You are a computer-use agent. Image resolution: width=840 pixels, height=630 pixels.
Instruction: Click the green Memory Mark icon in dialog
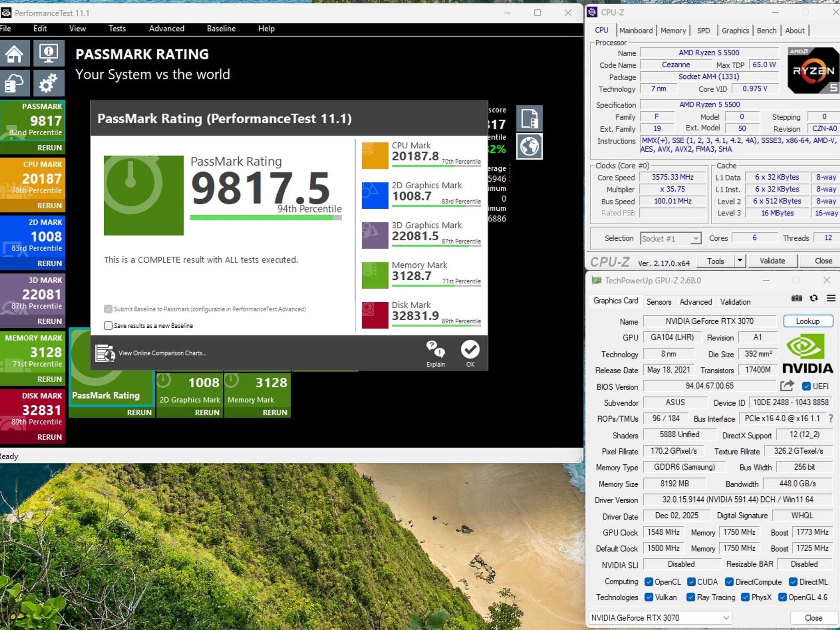pos(375,275)
